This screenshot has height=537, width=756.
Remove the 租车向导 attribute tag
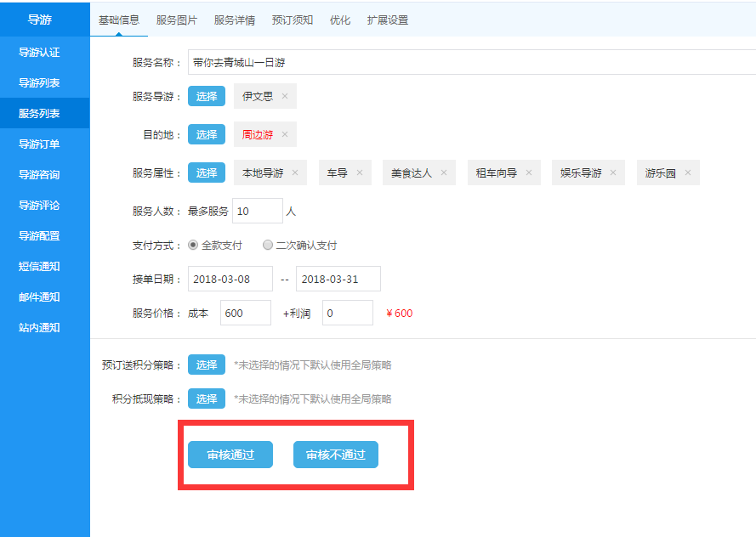[x=528, y=173]
